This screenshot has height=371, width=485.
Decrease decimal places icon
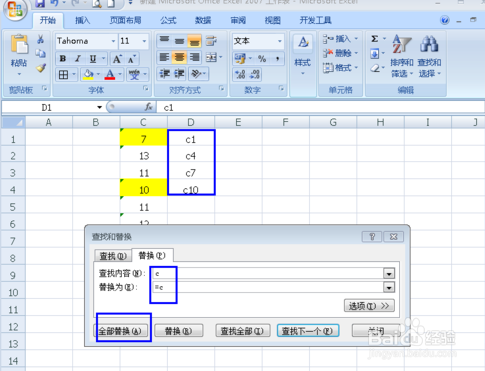pyautogui.click(x=255, y=74)
